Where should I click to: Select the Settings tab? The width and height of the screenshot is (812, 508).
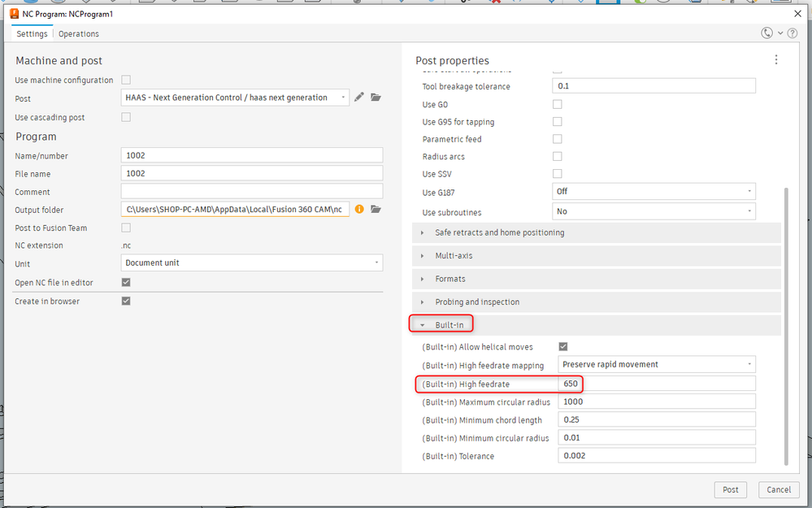(x=32, y=33)
